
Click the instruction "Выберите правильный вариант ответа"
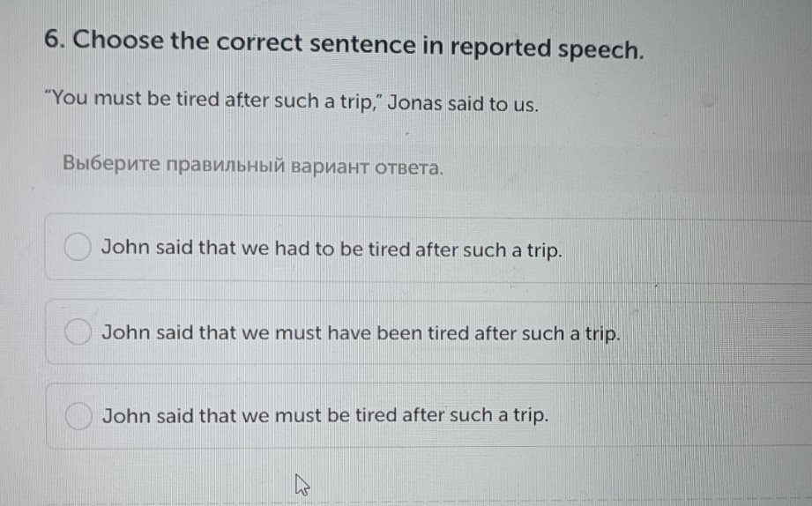(x=253, y=165)
